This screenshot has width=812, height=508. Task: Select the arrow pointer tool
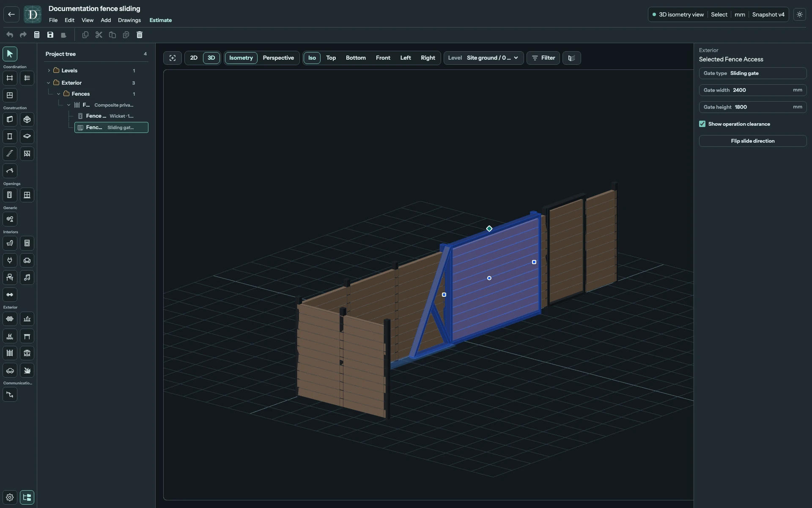tap(10, 54)
